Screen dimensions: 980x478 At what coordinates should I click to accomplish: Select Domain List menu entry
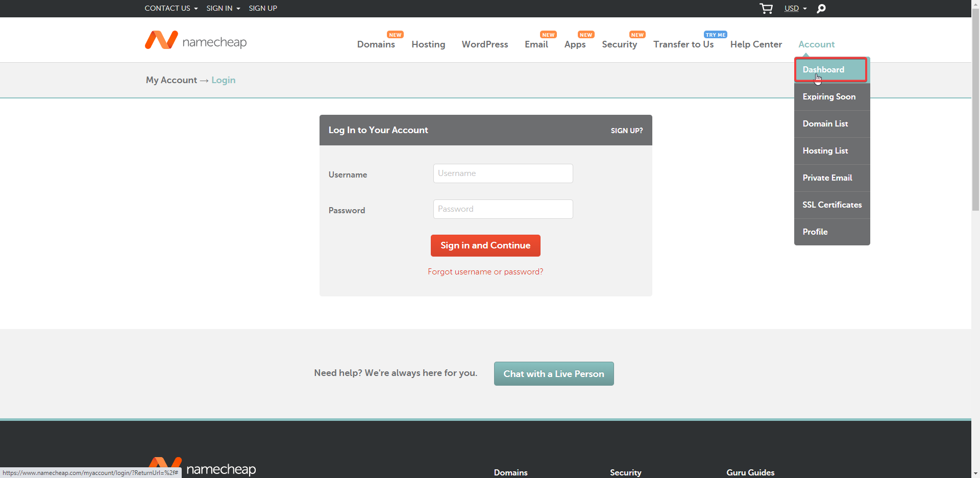point(832,124)
